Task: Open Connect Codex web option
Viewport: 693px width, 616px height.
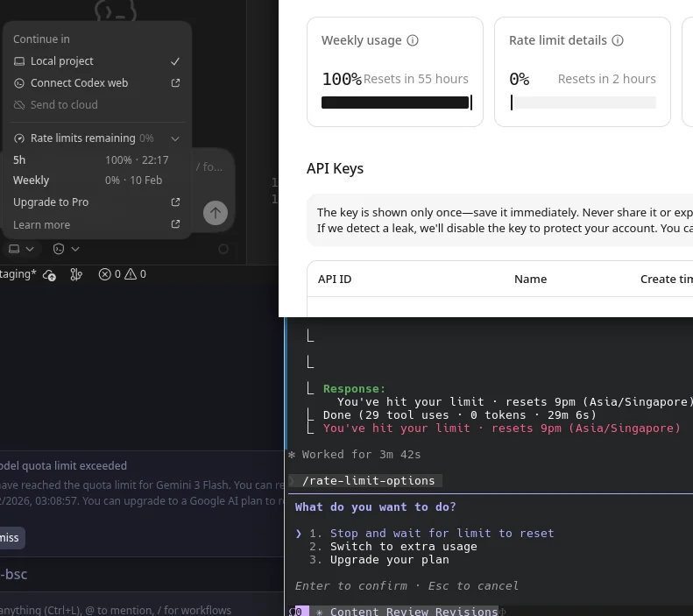Action: pyautogui.click(x=96, y=83)
